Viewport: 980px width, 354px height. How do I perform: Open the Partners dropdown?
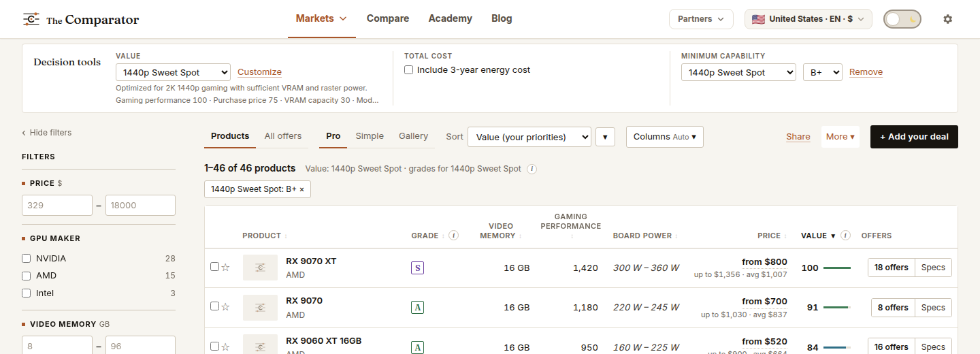click(x=701, y=19)
